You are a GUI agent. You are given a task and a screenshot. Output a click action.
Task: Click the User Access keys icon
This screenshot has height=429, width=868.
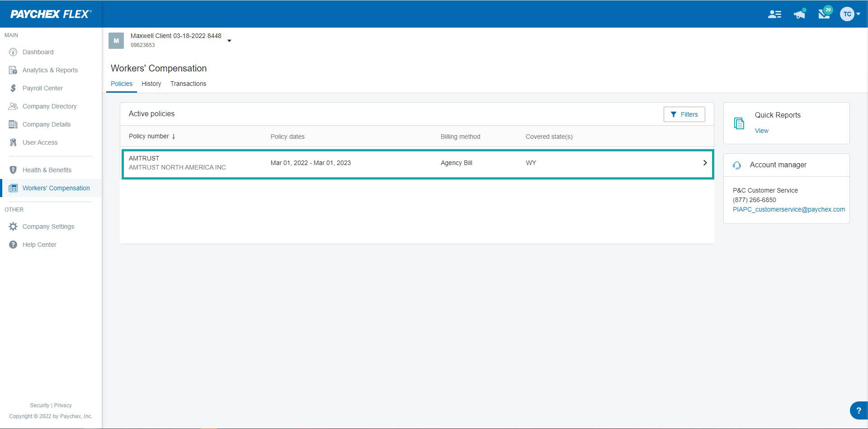[x=13, y=142]
